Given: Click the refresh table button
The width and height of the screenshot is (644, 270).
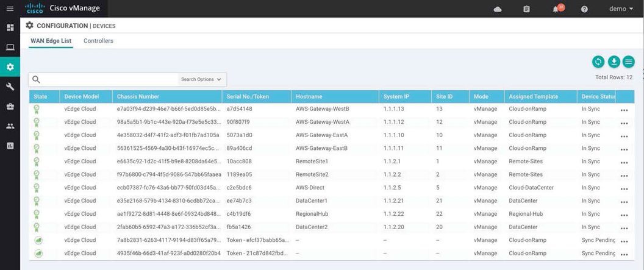Looking at the screenshot, I should point(598,62).
